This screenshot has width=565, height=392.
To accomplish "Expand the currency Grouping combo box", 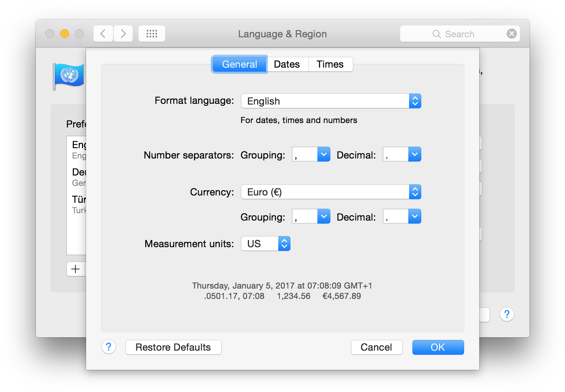I will coord(323,217).
